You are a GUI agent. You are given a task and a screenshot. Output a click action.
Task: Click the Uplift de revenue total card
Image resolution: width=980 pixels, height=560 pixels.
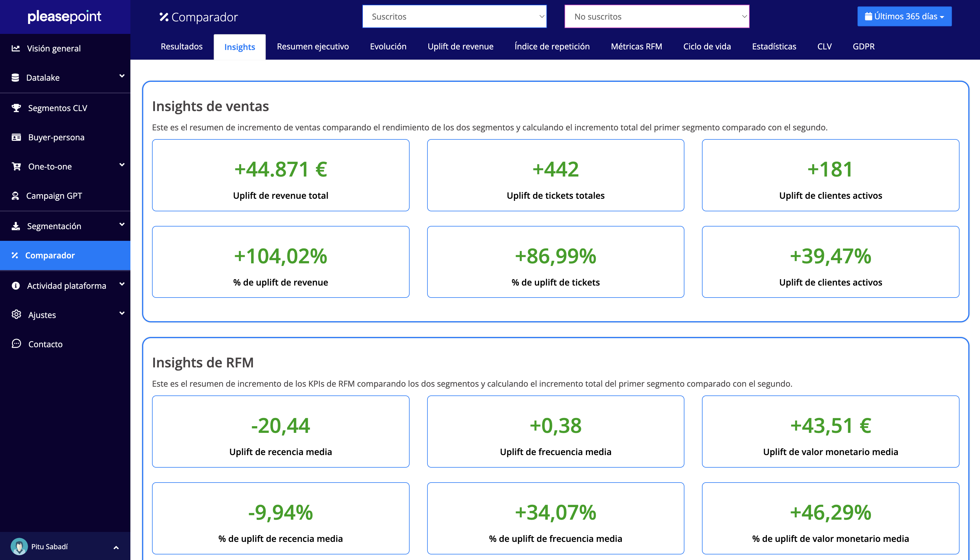[280, 175]
